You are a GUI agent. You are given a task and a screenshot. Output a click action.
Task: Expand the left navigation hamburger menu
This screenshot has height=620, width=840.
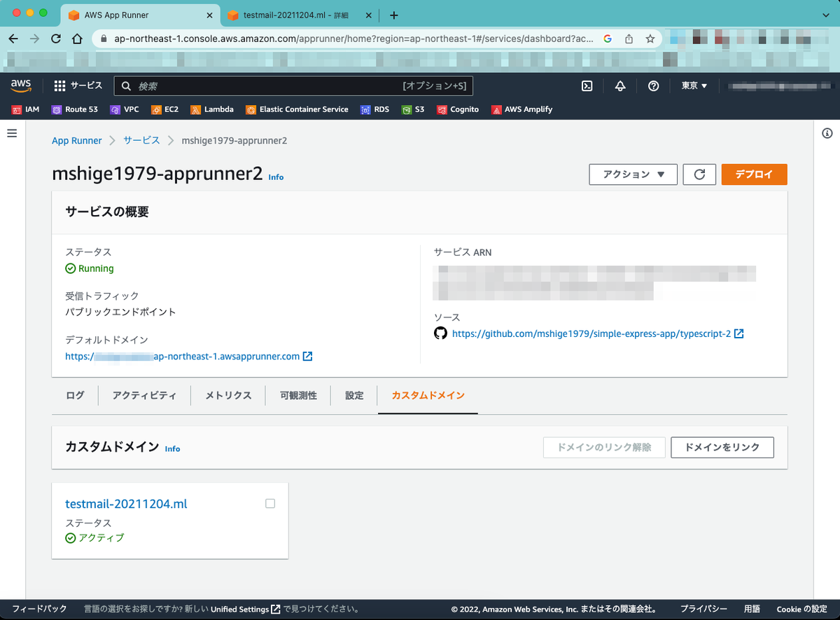[x=12, y=133]
